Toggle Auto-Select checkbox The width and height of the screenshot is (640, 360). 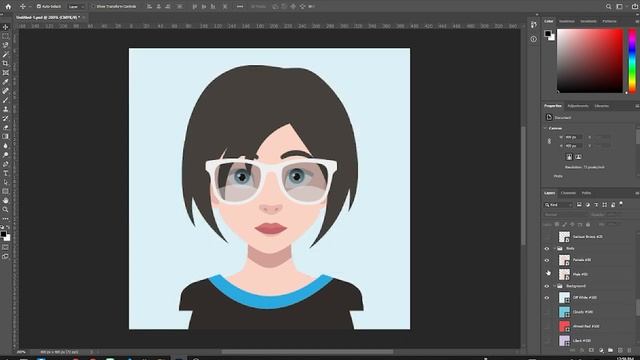(39, 7)
